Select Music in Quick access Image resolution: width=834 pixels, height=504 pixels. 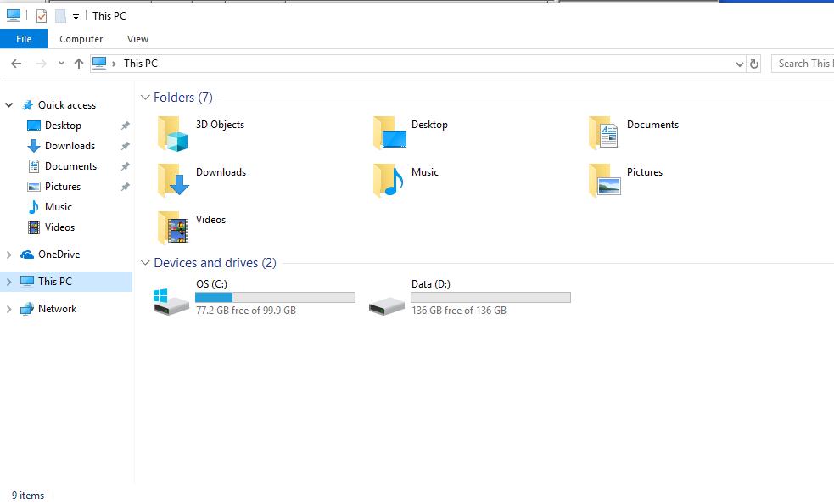tap(58, 207)
